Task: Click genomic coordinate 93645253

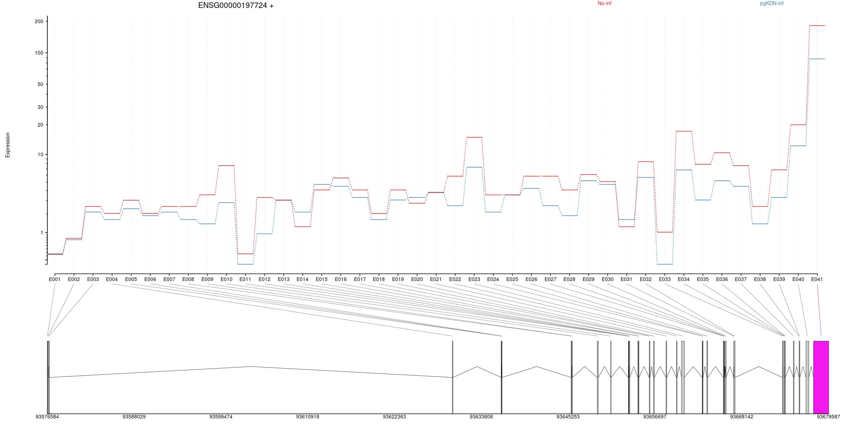Action: (x=568, y=417)
